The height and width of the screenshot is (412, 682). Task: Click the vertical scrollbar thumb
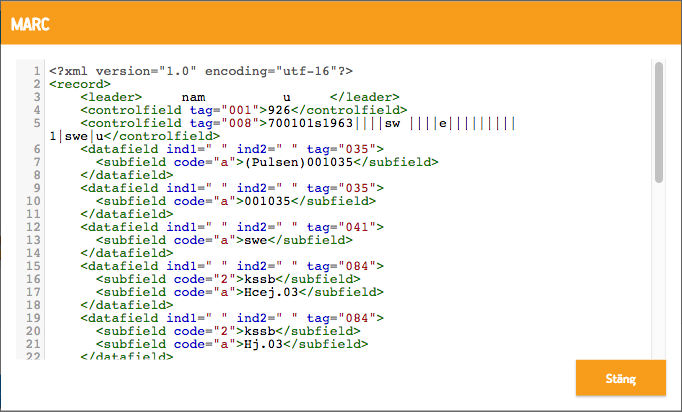tap(659, 122)
